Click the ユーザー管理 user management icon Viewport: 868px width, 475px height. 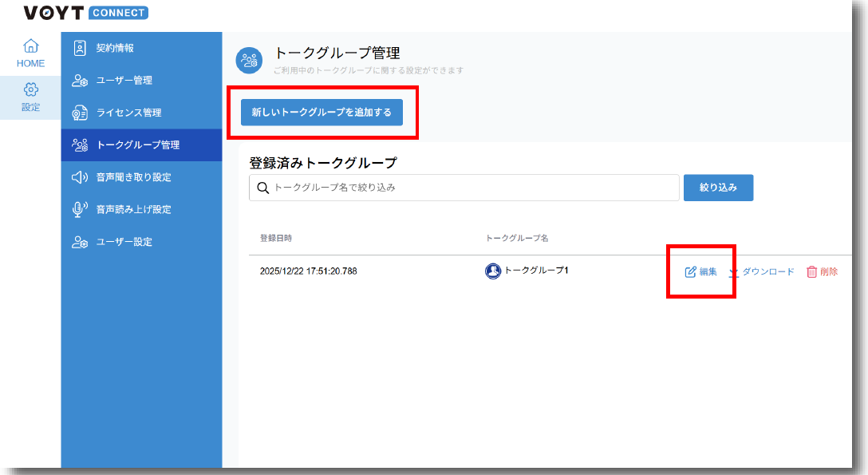pos(78,81)
